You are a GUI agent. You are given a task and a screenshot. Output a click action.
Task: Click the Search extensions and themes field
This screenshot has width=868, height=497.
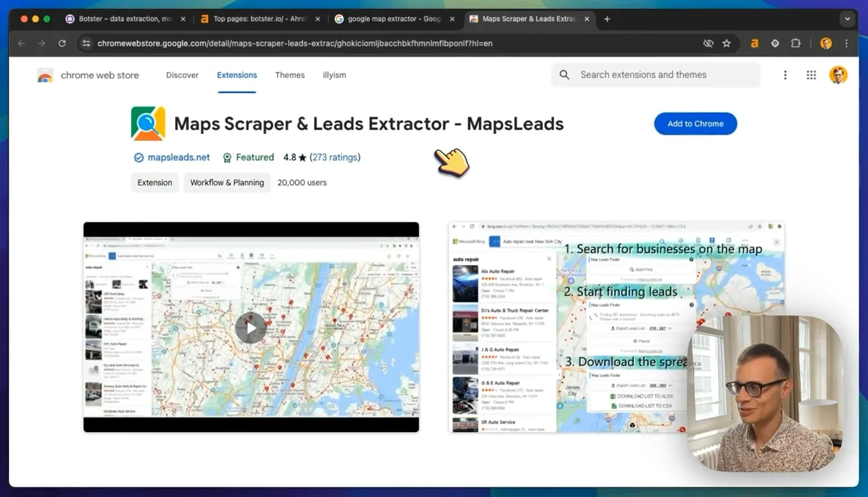[655, 75]
